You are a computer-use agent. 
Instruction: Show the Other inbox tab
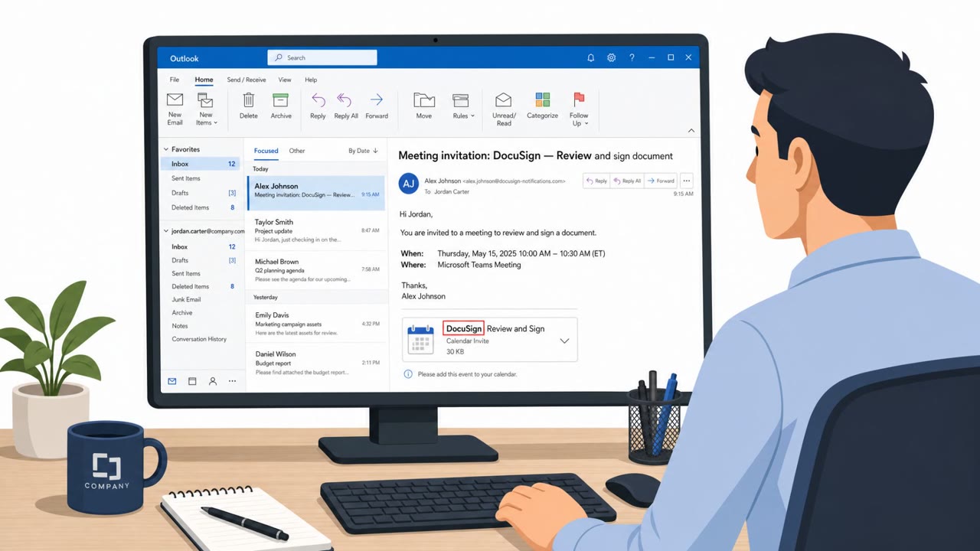pyautogui.click(x=297, y=151)
